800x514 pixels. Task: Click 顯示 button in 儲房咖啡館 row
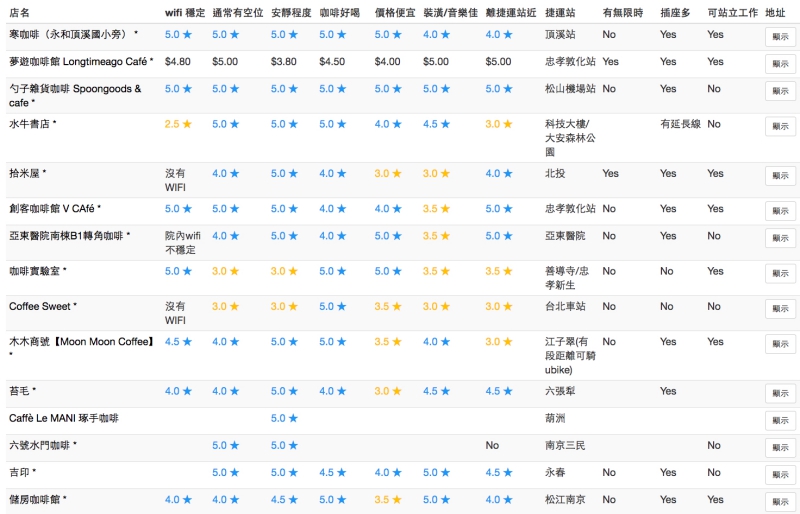click(x=780, y=501)
